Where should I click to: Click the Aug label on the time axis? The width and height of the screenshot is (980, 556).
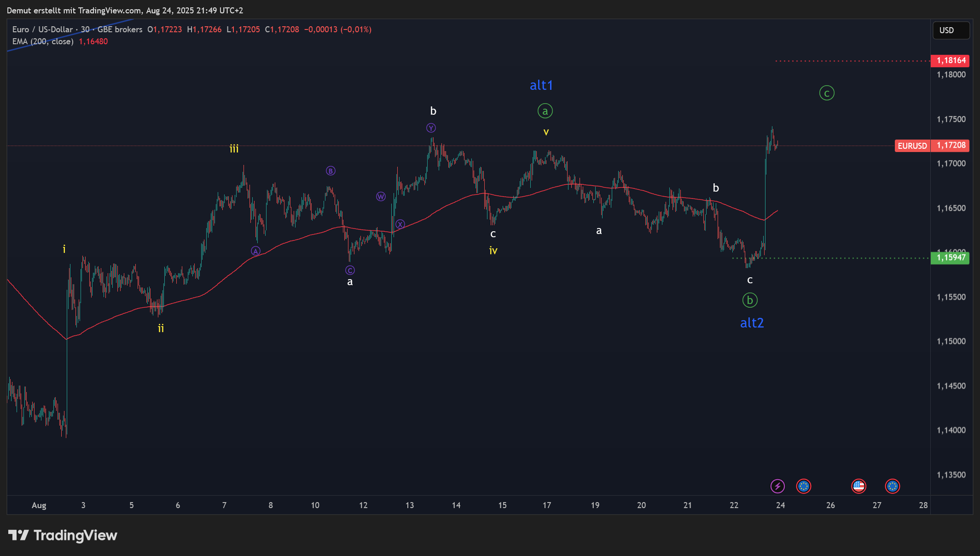tap(39, 505)
